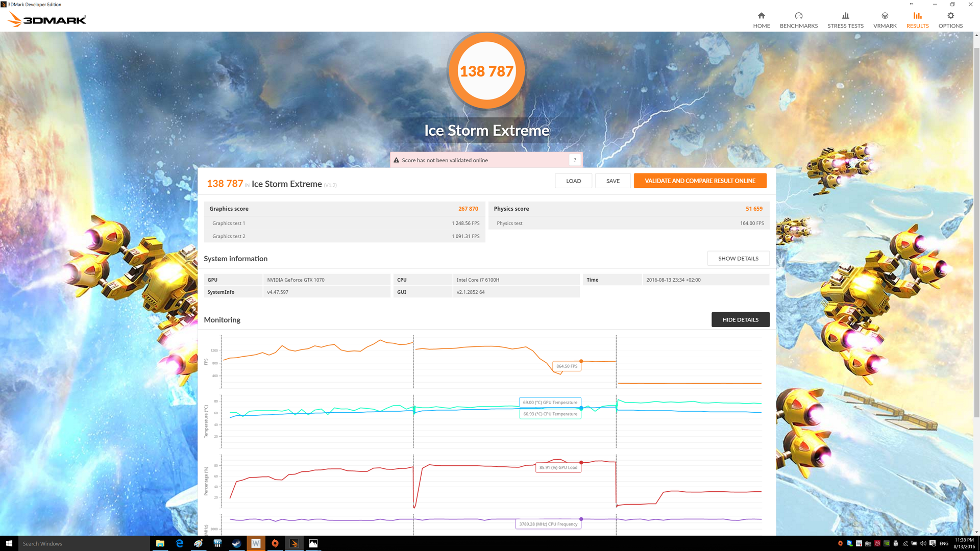Image resolution: width=980 pixels, height=551 pixels.
Task: Collapse monitoring with Hide Details
Action: (x=740, y=320)
